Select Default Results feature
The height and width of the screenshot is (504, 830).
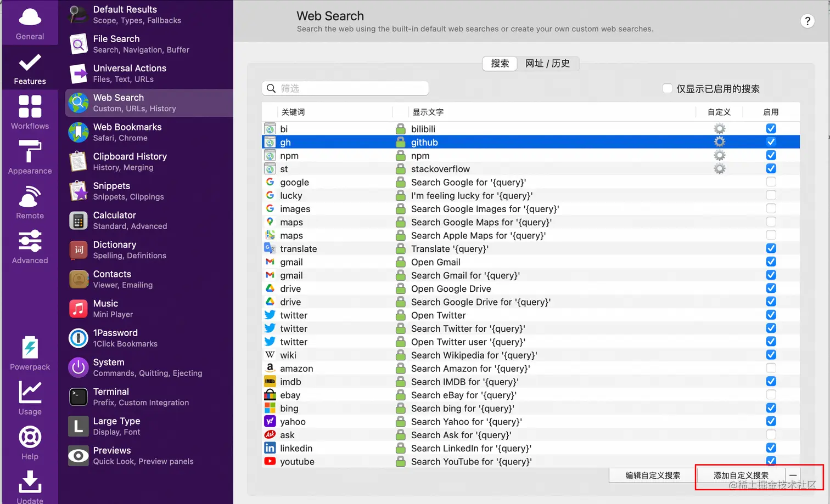coord(149,15)
